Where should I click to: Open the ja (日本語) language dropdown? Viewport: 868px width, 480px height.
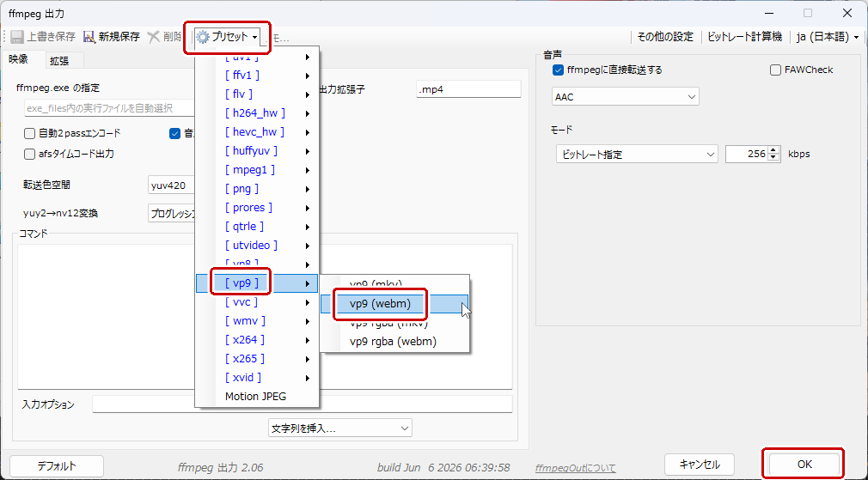(x=828, y=37)
